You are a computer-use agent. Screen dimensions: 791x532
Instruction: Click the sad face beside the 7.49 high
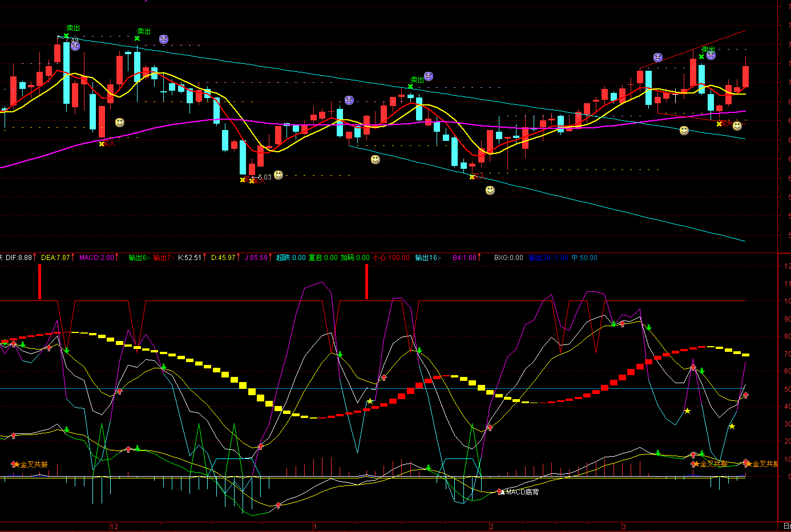point(75,46)
